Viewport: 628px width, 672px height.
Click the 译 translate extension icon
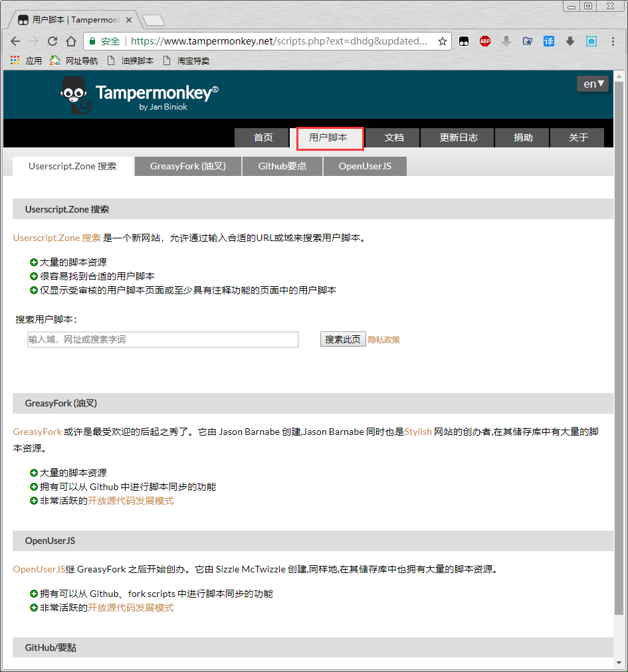pos(548,41)
